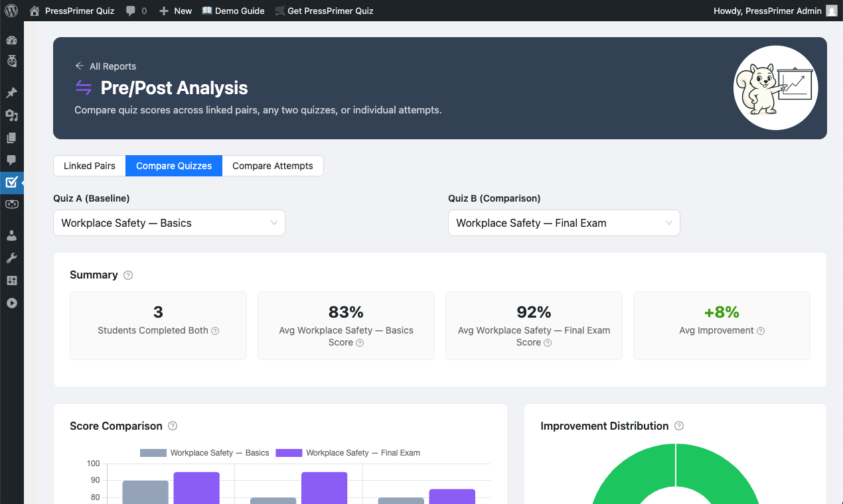Click the Pre/Post Analysis heading
The width and height of the screenshot is (843, 504).
pos(175,88)
